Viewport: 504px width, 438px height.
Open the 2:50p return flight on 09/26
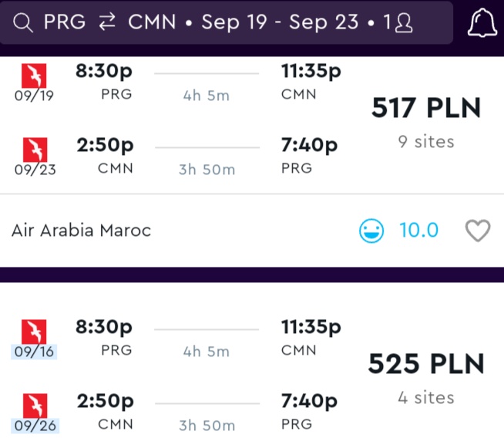105,401
